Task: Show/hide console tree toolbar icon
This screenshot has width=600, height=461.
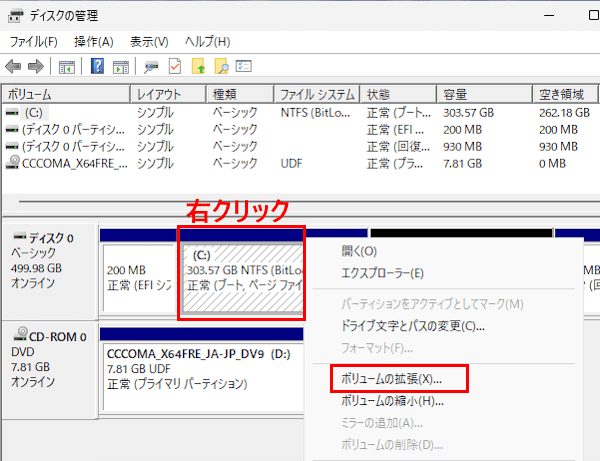Action: coord(67,67)
